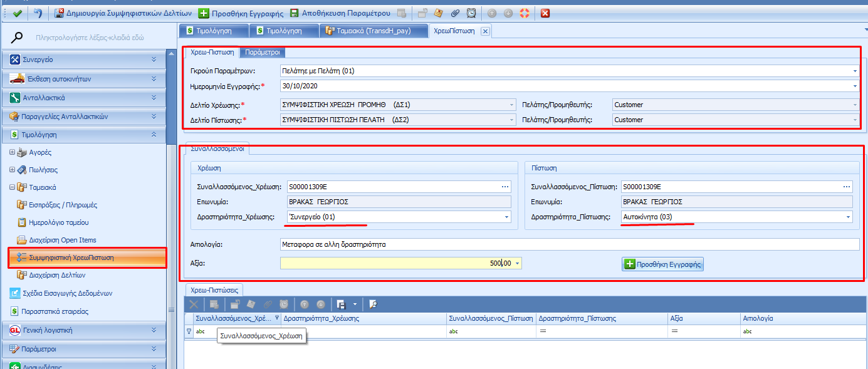Image resolution: width=868 pixels, height=369 pixels.
Task: Click the alarm clock icon in top toolbar
Action: (471, 13)
